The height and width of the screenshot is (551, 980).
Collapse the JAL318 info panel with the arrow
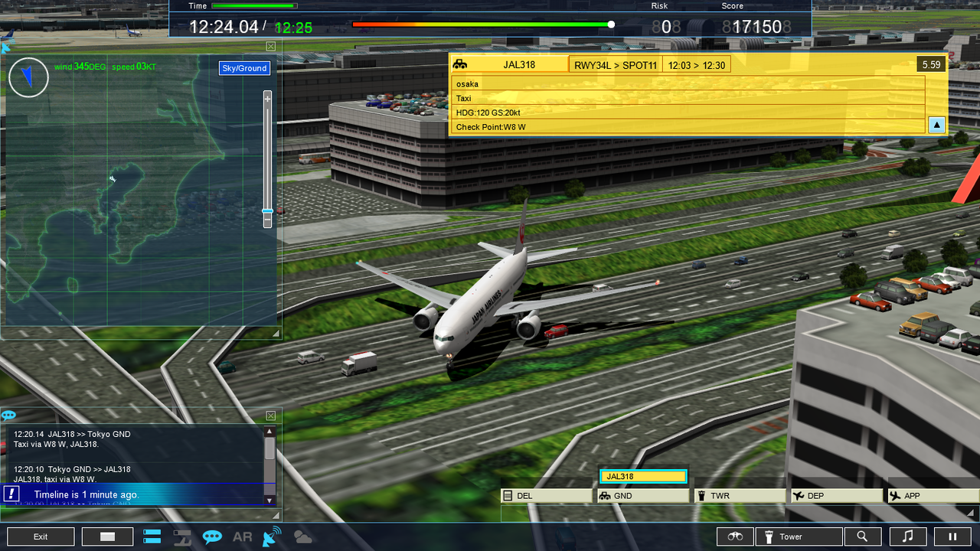(x=936, y=125)
